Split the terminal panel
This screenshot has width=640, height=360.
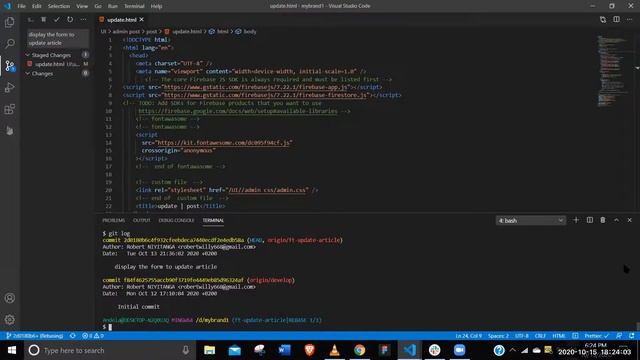(x=590, y=220)
